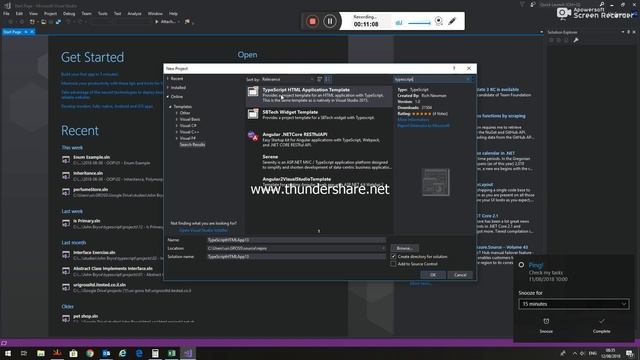Click the template preview thumbnail
640x360 pixels.
(x=436, y=182)
